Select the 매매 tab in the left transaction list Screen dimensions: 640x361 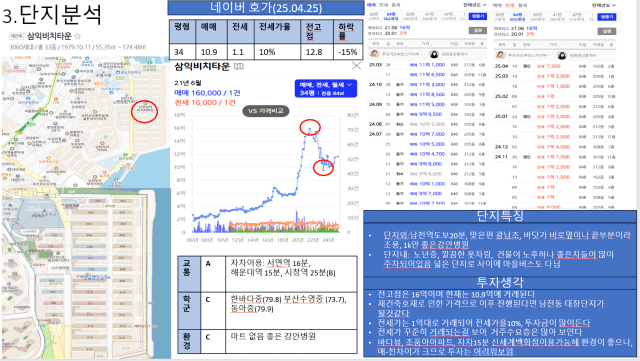[x=371, y=5]
